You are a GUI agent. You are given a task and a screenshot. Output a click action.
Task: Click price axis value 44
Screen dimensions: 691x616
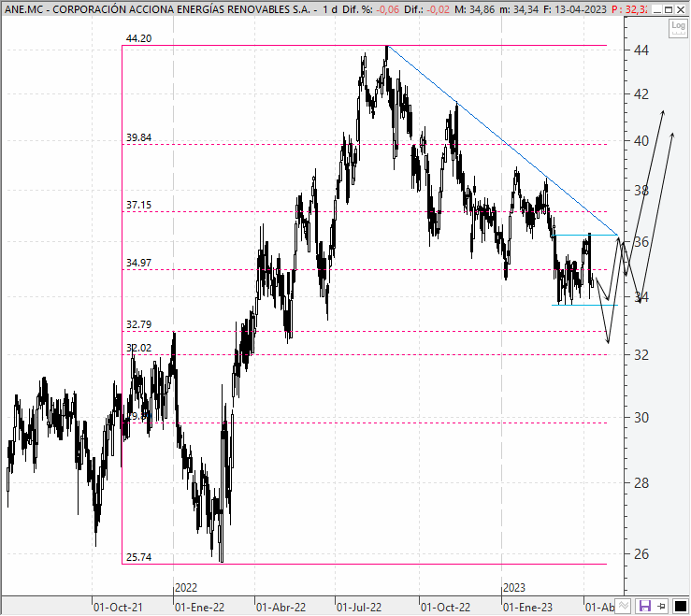(641, 50)
